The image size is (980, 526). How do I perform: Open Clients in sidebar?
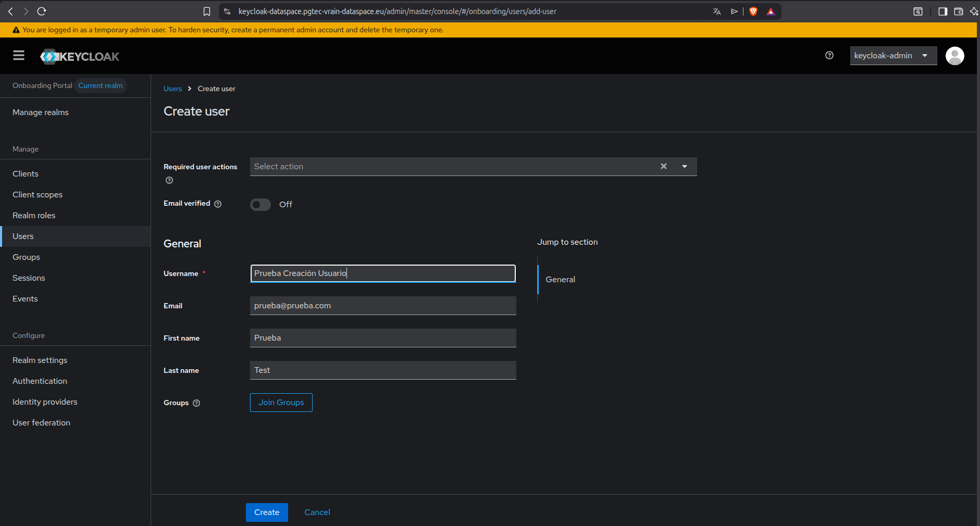(26, 174)
